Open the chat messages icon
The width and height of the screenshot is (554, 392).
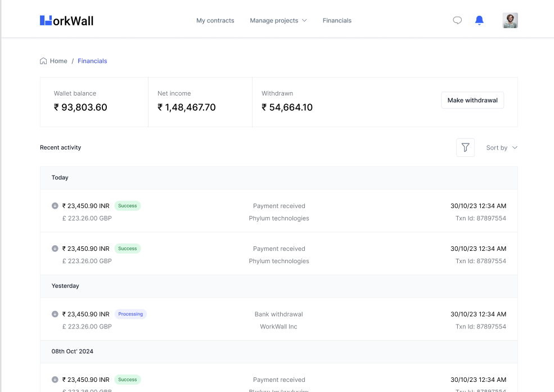[x=457, y=20]
